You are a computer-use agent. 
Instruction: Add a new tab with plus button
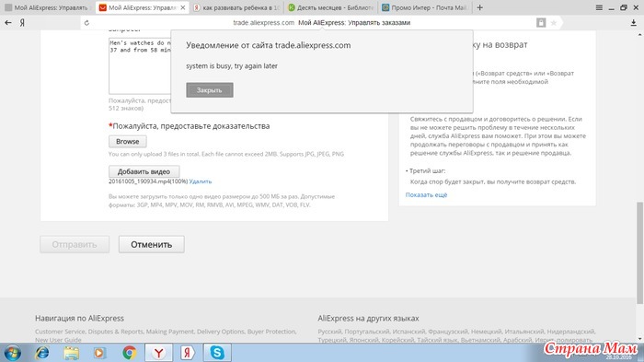(479, 7)
